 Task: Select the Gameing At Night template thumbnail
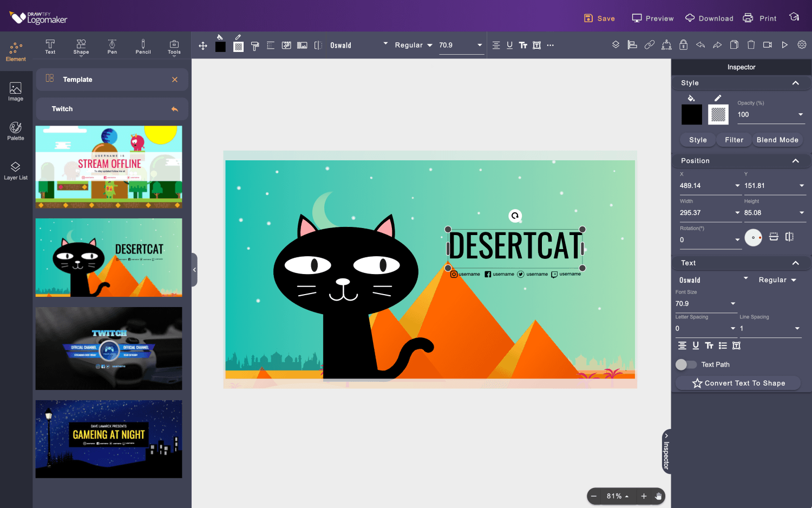(x=109, y=439)
